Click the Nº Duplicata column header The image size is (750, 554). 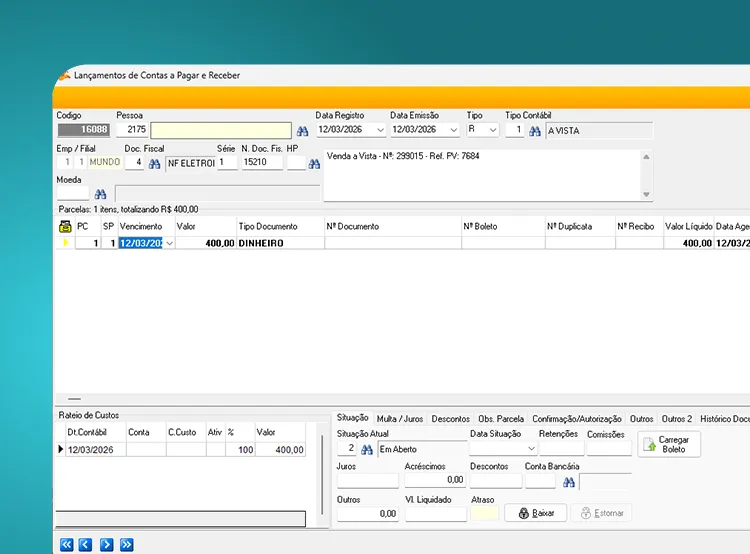pyautogui.click(x=580, y=226)
